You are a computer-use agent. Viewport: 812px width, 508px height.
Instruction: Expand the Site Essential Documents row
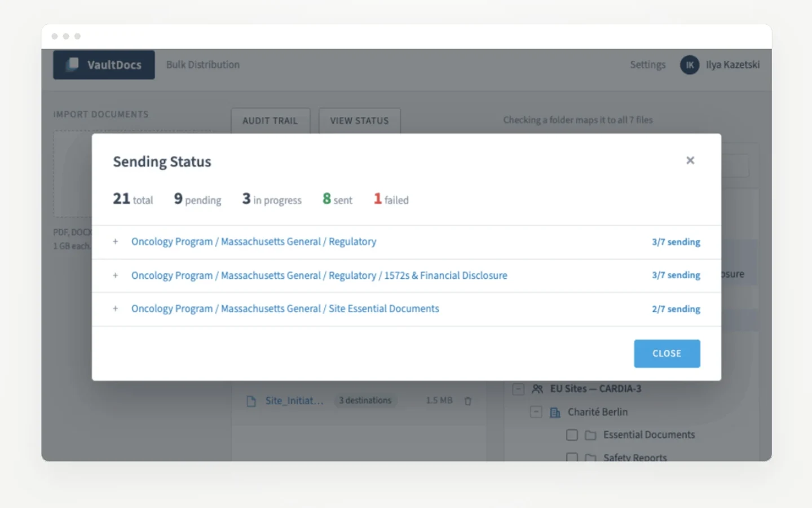click(116, 309)
